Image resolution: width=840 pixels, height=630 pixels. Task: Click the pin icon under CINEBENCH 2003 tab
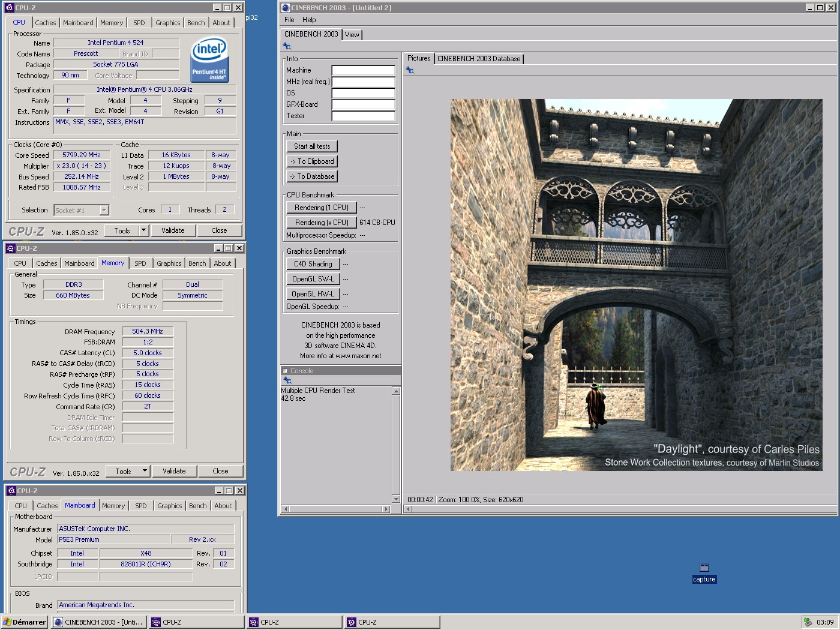287,46
